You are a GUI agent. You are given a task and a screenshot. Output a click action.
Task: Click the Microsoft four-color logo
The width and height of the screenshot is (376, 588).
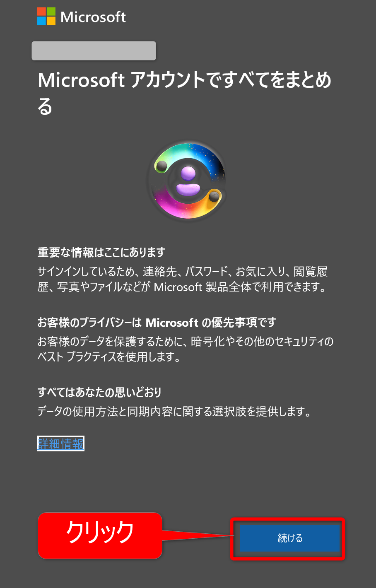(46, 16)
